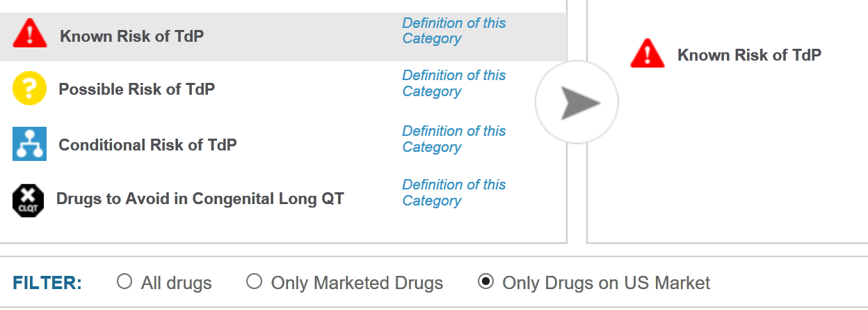Open definition link for Known Risk category

click(x=454, y=31)
